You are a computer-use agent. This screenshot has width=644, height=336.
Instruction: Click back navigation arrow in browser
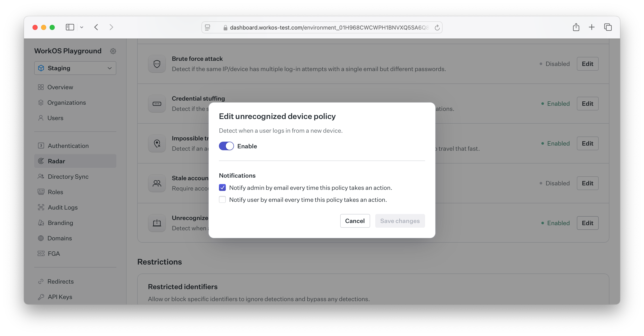[97, 27]
